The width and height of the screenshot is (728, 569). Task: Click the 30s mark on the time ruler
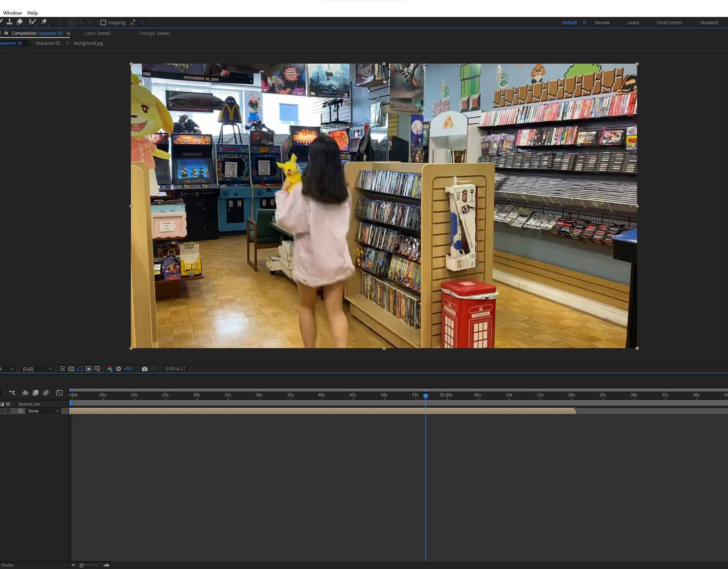click(259, 395)
